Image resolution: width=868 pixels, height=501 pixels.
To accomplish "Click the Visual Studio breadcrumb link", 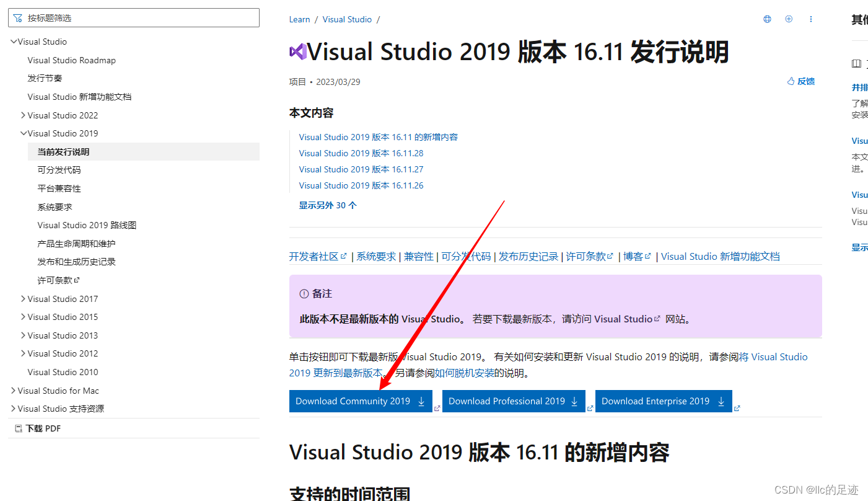I will coord(347,19).
